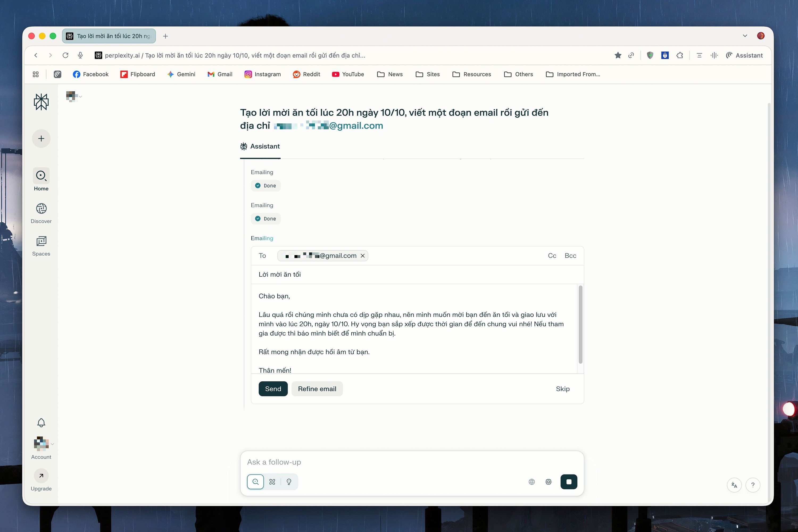Select the Search mode toggle

(x=255, y=481)
